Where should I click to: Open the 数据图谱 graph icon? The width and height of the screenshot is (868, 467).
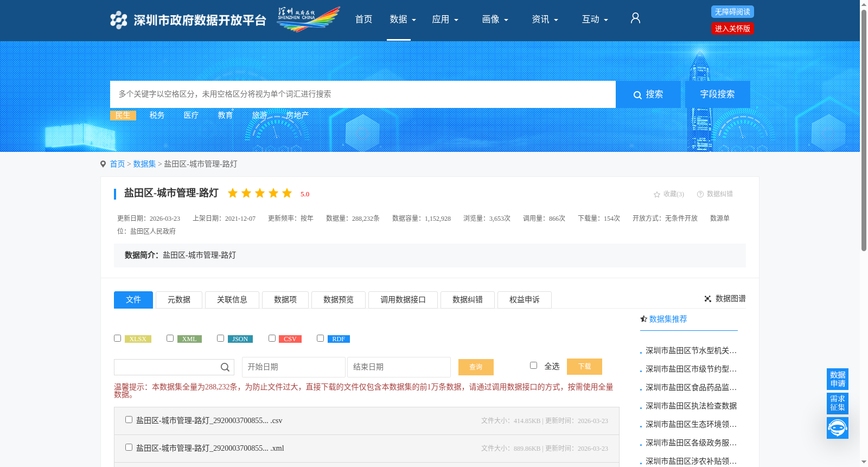click(x=708, y=299)
